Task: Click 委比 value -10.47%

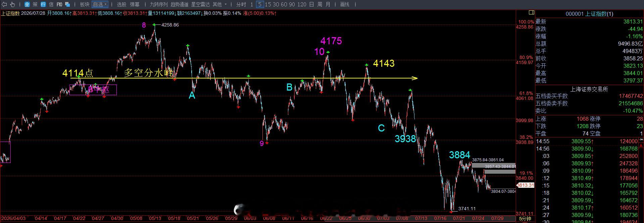Action: pyautogui.click(x=633, y=111)
